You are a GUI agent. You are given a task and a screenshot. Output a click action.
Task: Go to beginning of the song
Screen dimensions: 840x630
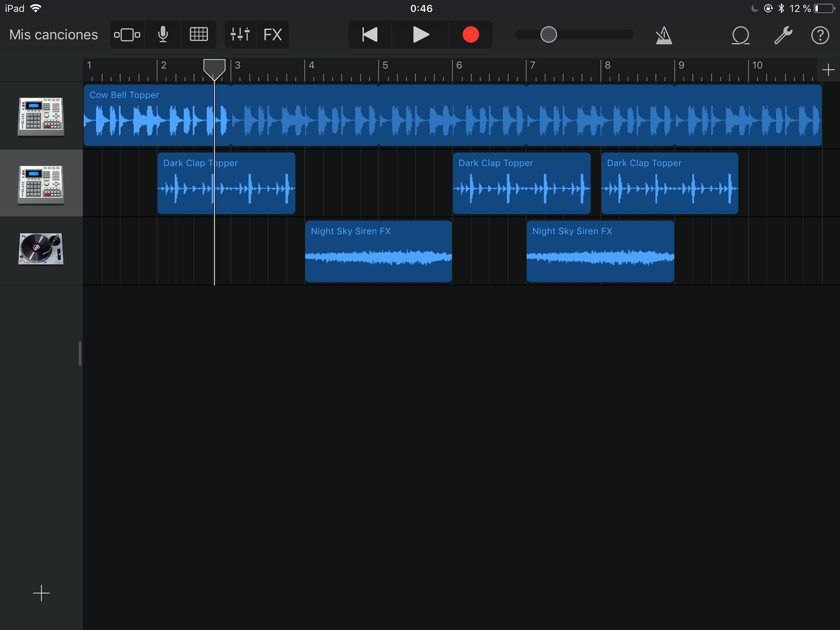(370, 34)
